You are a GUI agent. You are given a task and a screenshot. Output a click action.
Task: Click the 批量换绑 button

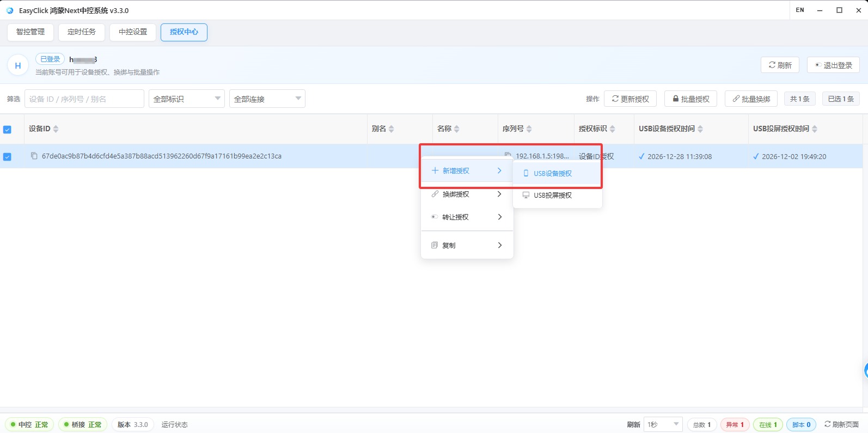[x=751, y=99]
